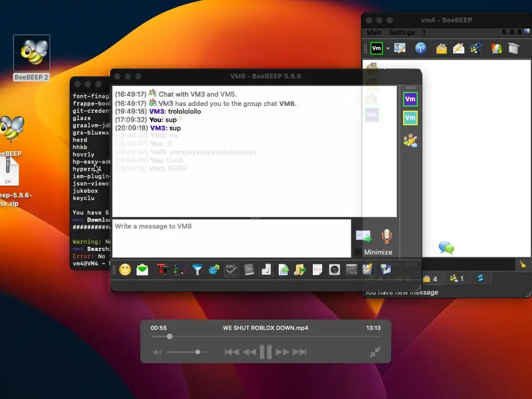Viewport: 532px width, 399px height.
Task: Open file transfers up-down arrows icon
Action: click(x=496, y=48)
